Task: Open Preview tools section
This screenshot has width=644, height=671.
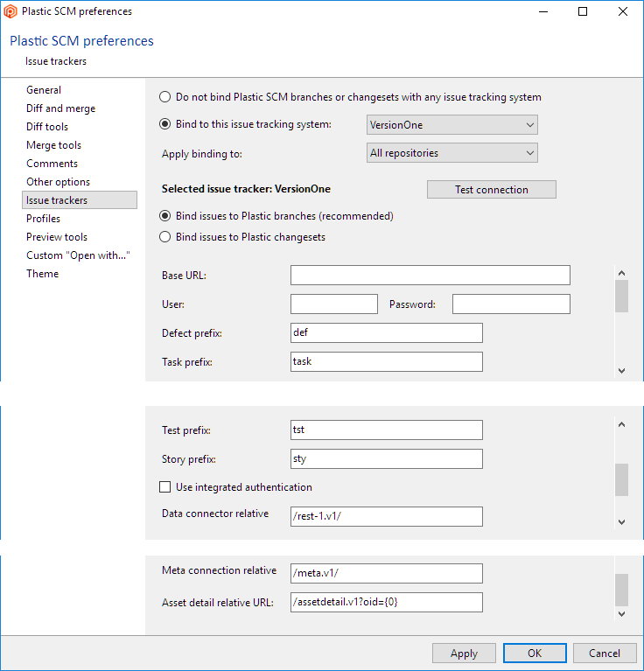Action: tap(57, 237)
